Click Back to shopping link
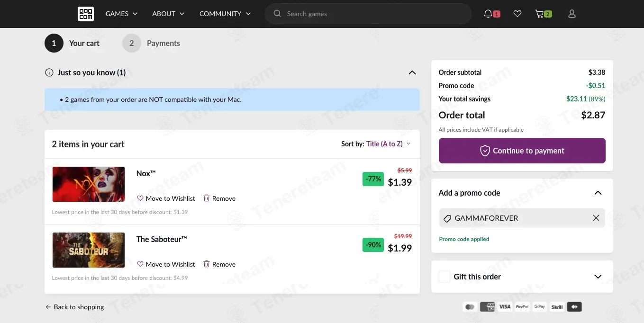 [74, 307]
